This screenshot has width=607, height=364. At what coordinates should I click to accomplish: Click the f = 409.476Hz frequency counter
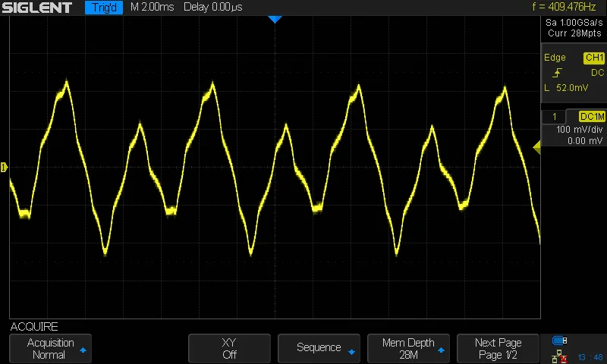pos(564,7)
